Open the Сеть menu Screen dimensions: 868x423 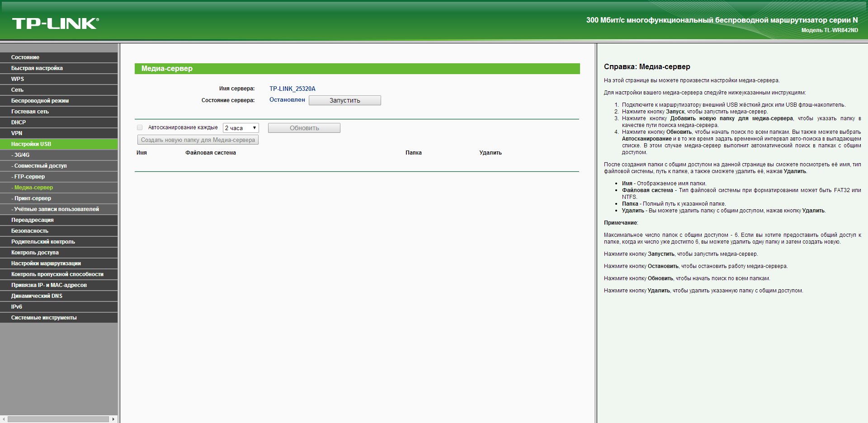[x=59, y=90]
